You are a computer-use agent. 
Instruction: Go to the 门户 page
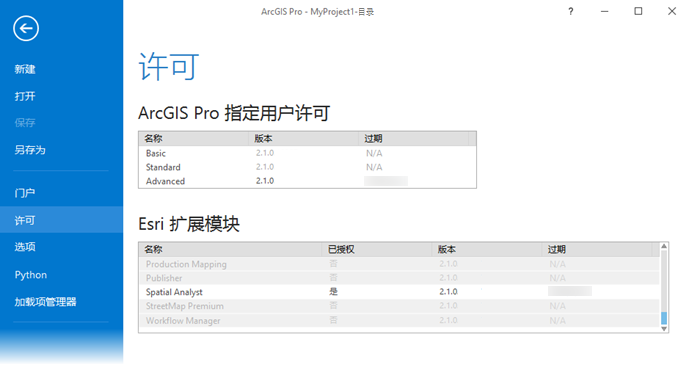point(25,193)
